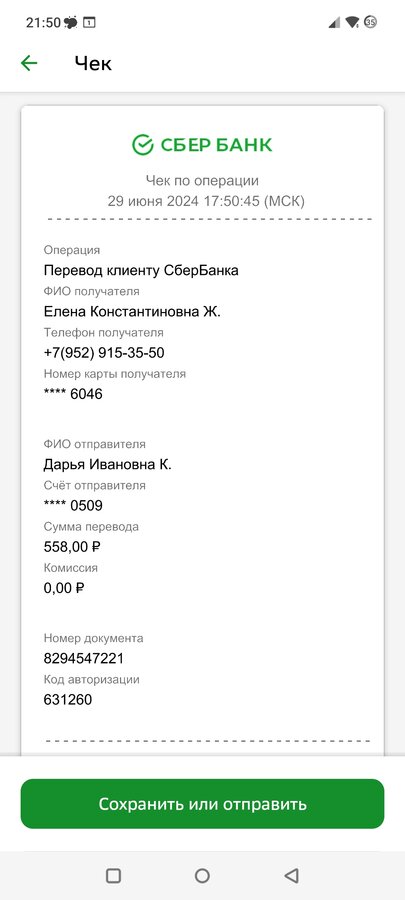This screenshot has height=900, width=405.
Task: Tap sender name Дарья Ивановна К.
Action: 108,464
